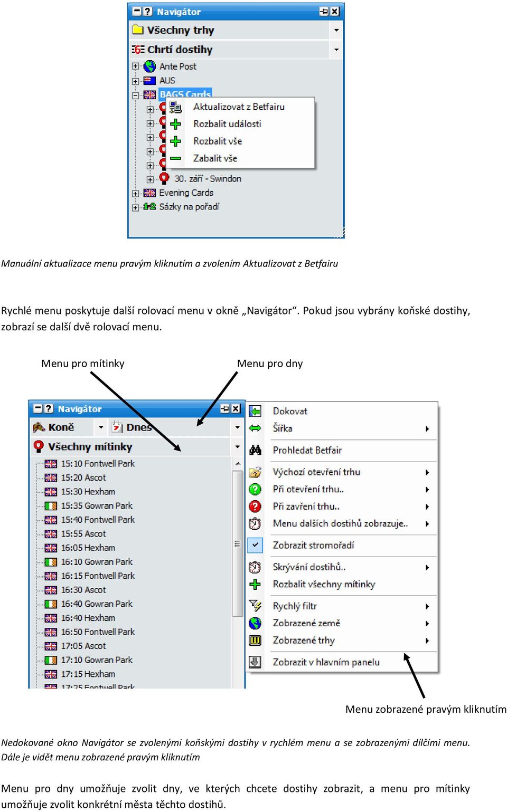Click the clock icon beside Skrývání dostihů
Image resolution: width=507 pixels, height=812 pixels.
point(255,567)
